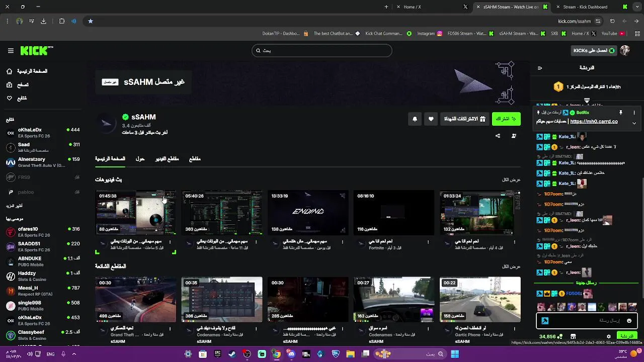
Task: Open the Home icon in the left sidebar
Action: click(x=9, y=71)
